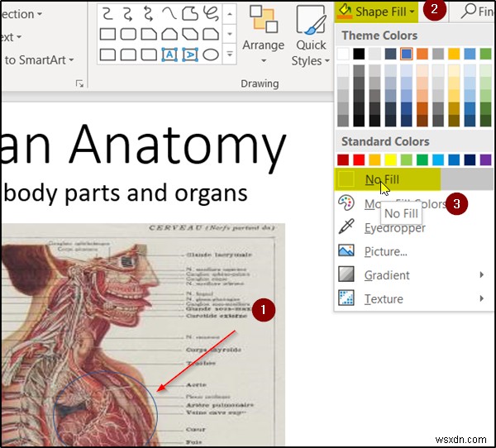Open Gradient submenu arrow

481,274
